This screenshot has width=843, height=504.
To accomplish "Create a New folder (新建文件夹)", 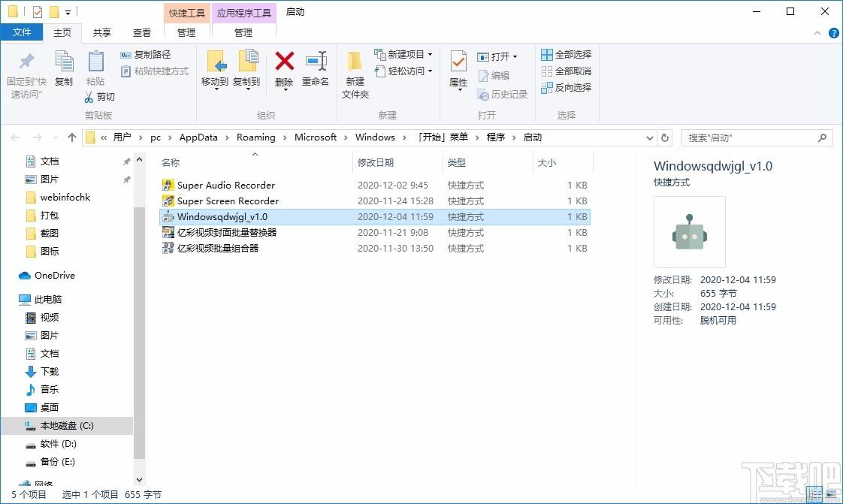I will tap(355, 74).
